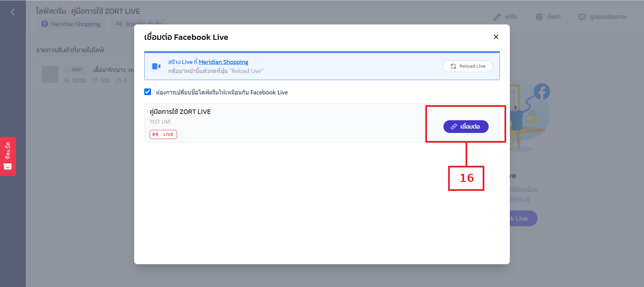Select the คู่มือการใช้ ZORT LIVE stream title

tap(180, 112)
